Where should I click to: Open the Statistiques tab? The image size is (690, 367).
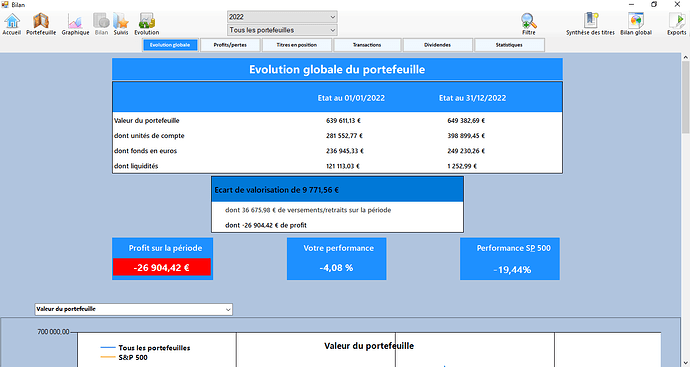[x=509, y=45]
